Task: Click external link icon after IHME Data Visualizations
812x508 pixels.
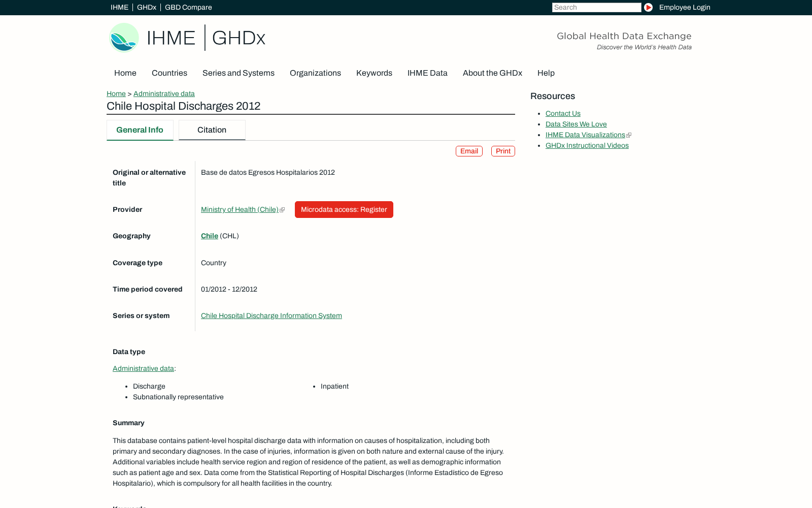Action: [629, 135]
